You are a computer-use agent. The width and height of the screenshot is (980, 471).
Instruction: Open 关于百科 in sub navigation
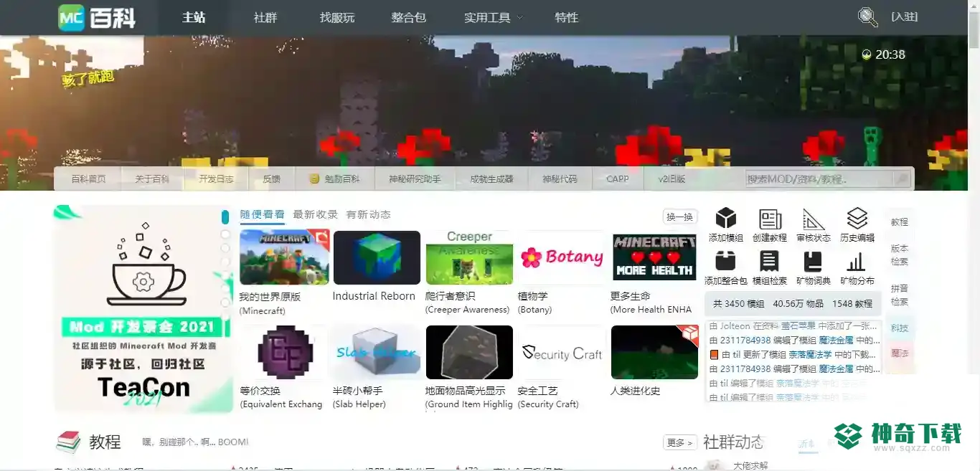(152, 179)
